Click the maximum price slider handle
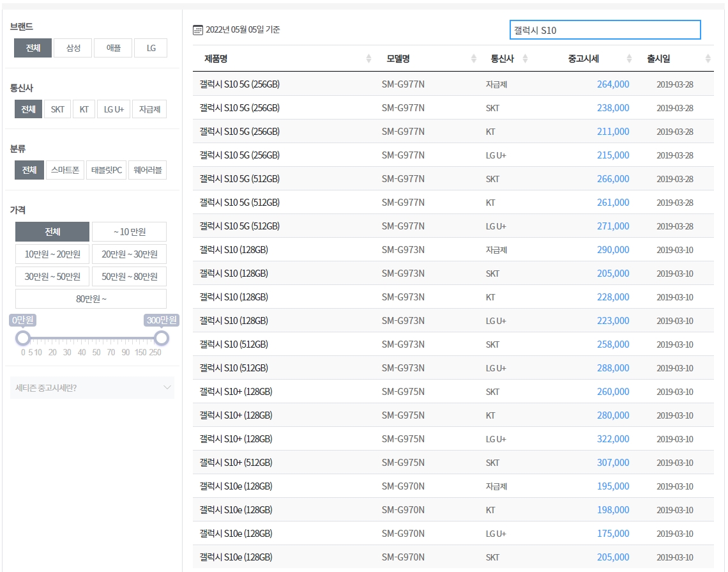This screenshot has width=728, height=572. click(x=161, y=338)
